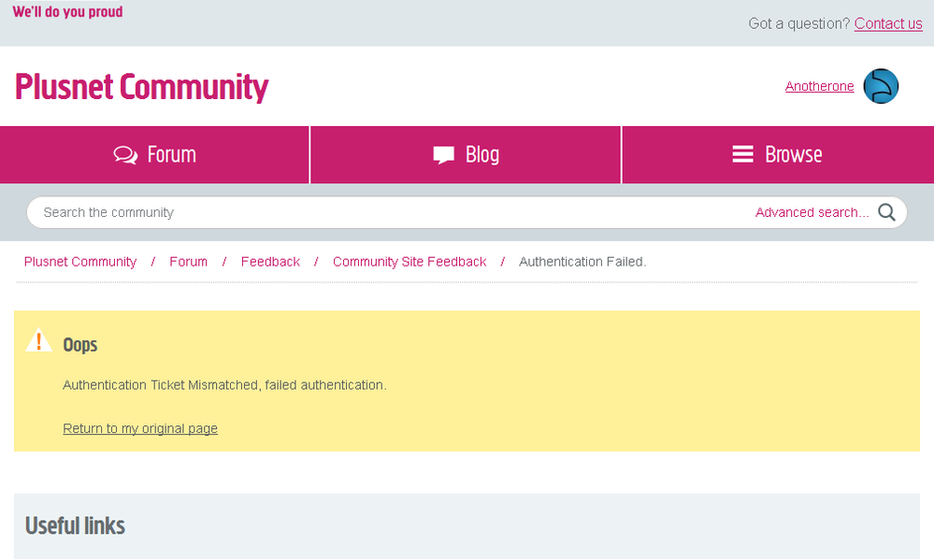Click the Plusnet Community breadcrumb link
Screen dimensions: 934x560
pos(79,262)
